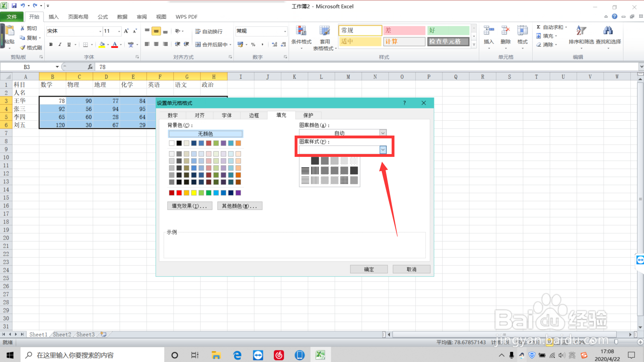The height and width of the screenshot is (362, 644).
Task: Click the text orientation icon
Action: pos(178,31)
